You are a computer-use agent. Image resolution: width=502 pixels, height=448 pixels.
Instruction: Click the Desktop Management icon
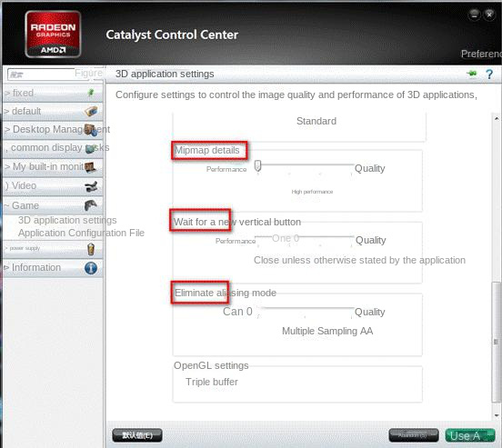point(91,130)
